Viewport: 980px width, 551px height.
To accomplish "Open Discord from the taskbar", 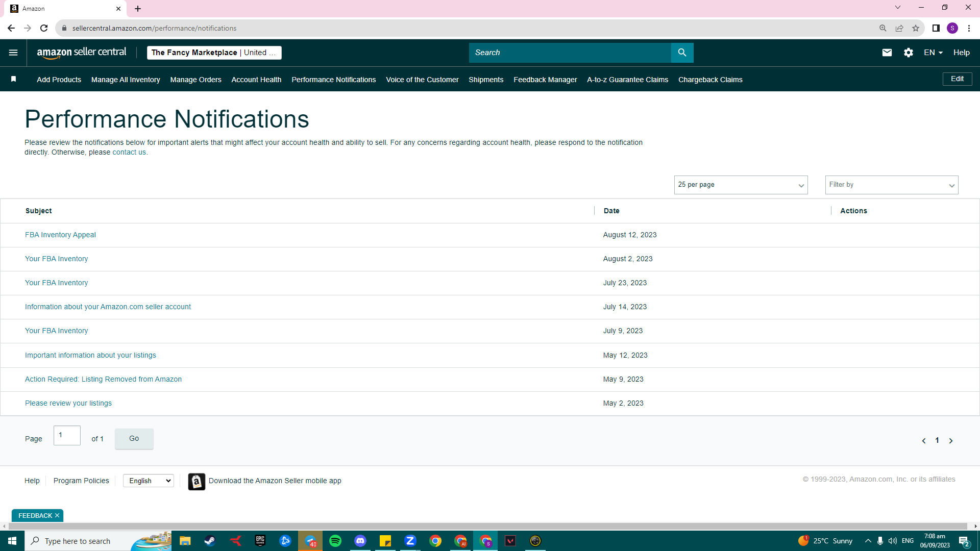I will [360, 541].
